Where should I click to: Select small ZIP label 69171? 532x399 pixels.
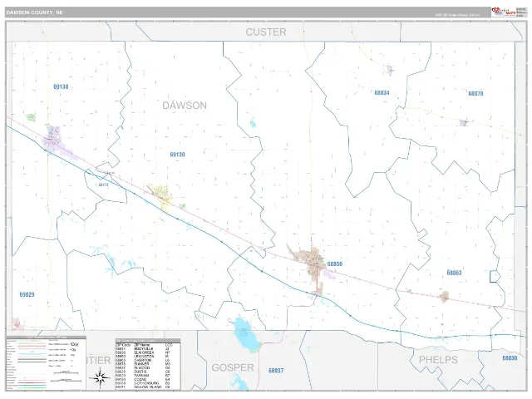coord(103,185)
